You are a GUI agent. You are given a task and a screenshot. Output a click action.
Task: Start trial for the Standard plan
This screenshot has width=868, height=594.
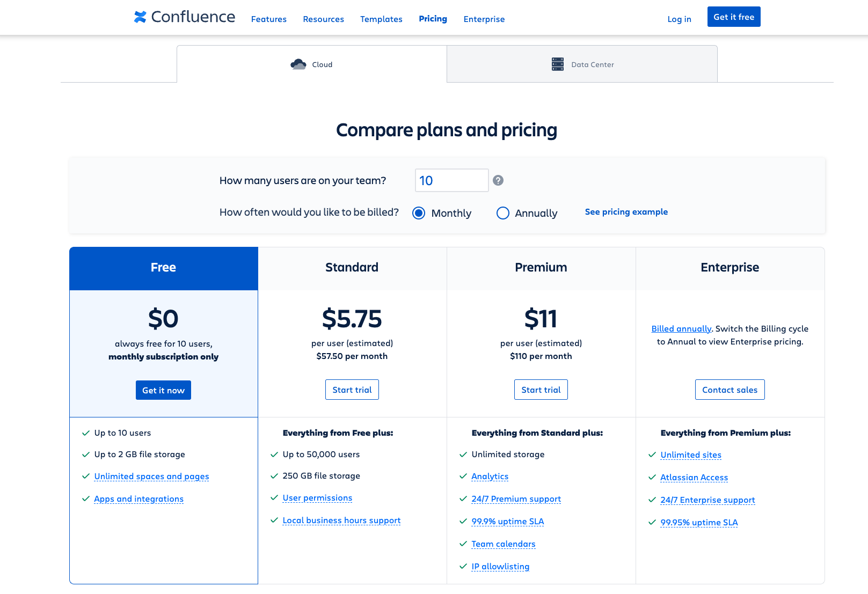352,390
